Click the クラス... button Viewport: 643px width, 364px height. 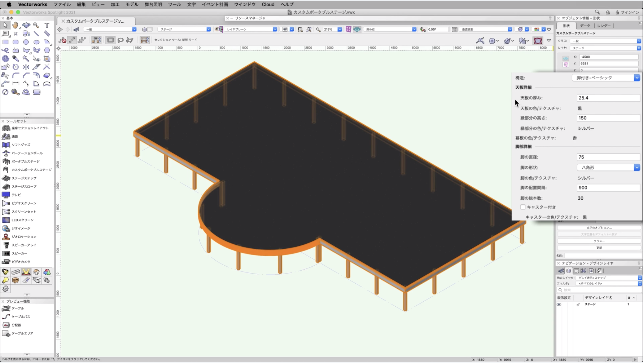(x=599, y=241)
